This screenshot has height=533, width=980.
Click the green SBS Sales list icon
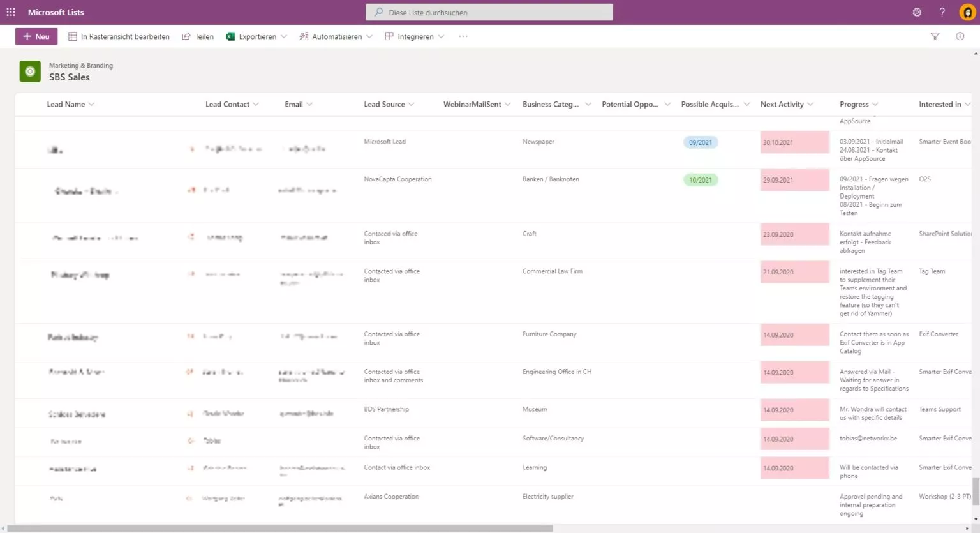coord(29,71)
